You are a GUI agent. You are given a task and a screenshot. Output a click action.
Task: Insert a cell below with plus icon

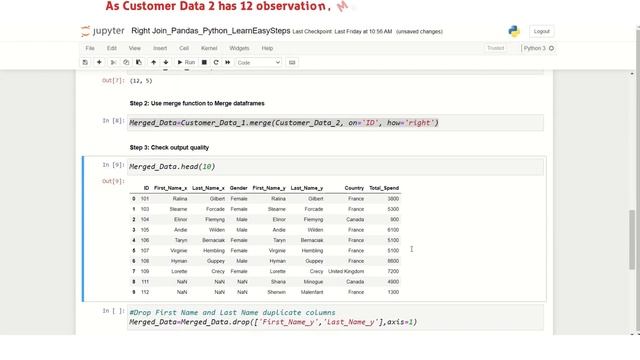99,62
